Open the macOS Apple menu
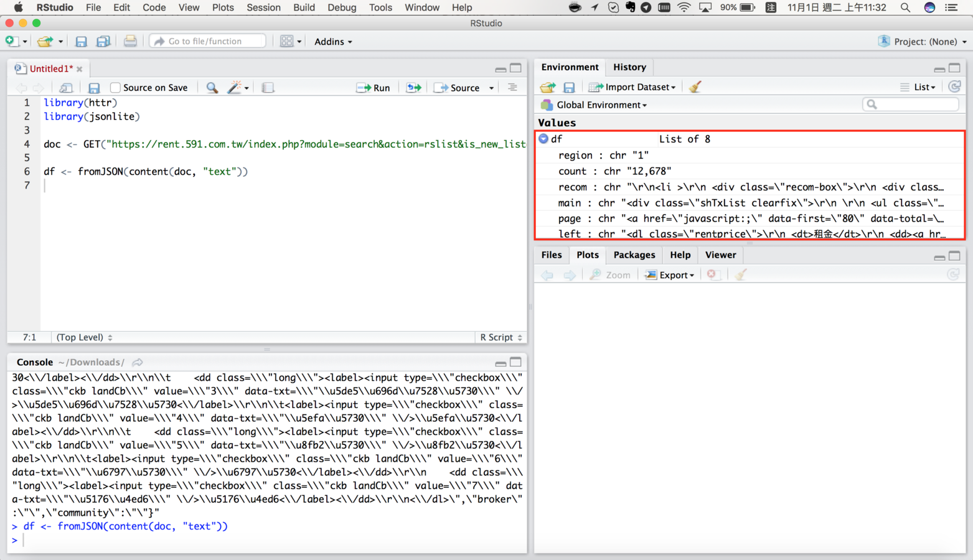 (18, 7)
